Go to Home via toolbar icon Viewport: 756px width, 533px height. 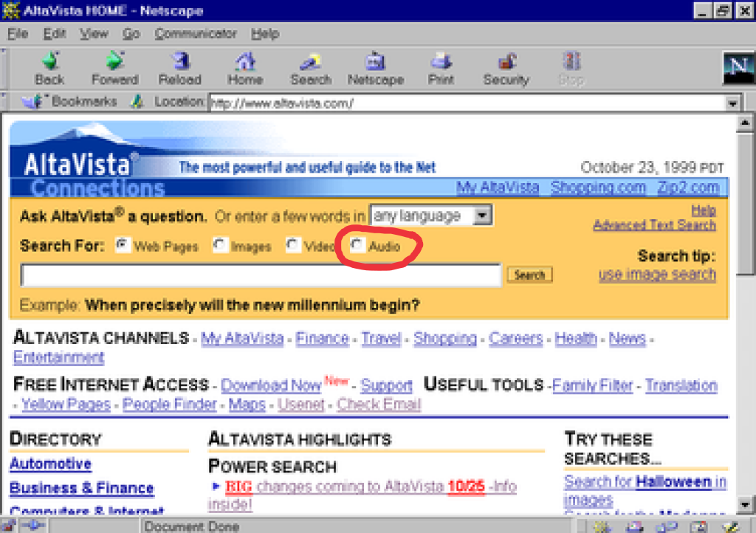point(245,69)
